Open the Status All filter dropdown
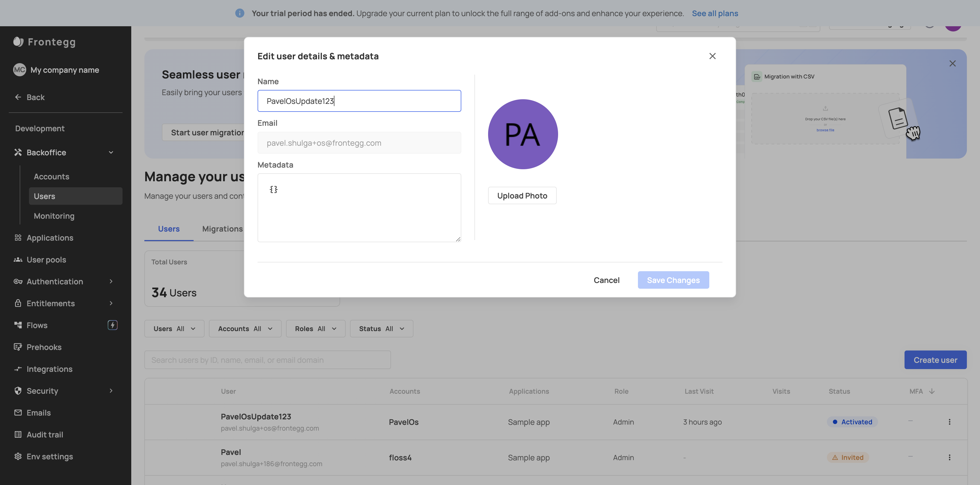980x485 pixels. click(x=381, y=328)
